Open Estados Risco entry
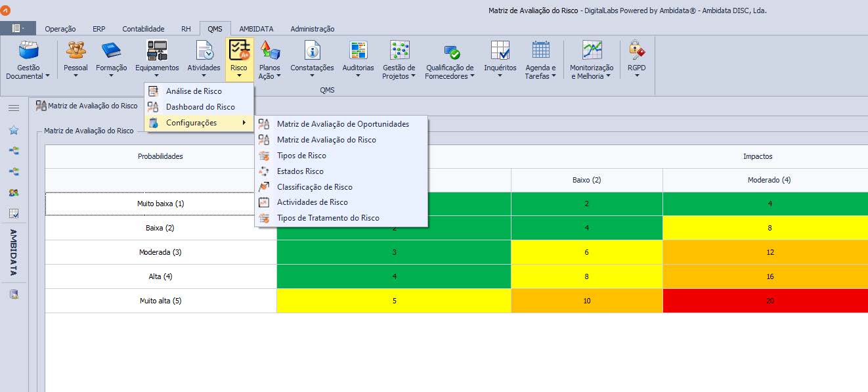This screenshot has height=392, width=868. tap(341, 171)
